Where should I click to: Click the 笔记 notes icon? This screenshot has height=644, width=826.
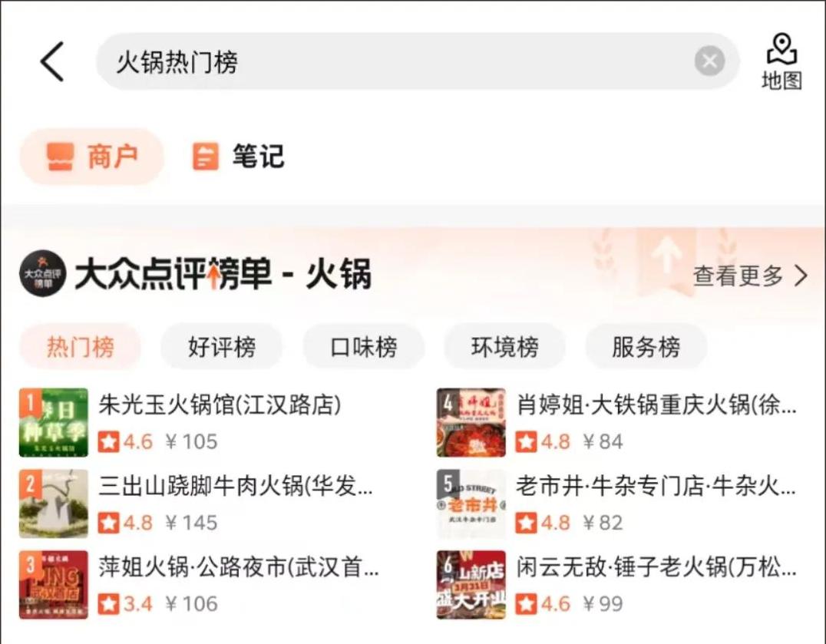pyautogui.click(x=205, y=157)
